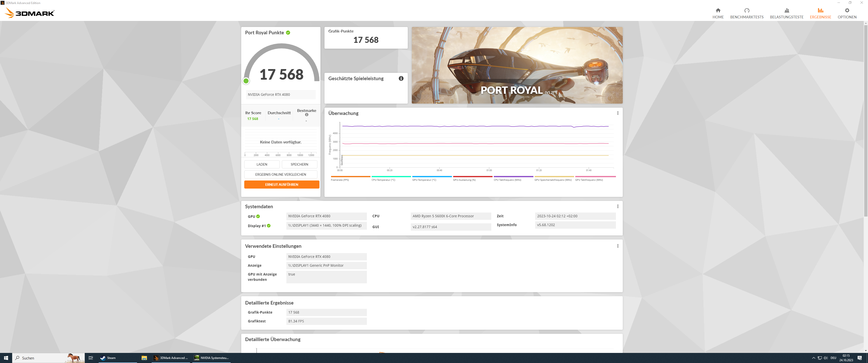Click SPEICHERN button

(x=299, y=164)
